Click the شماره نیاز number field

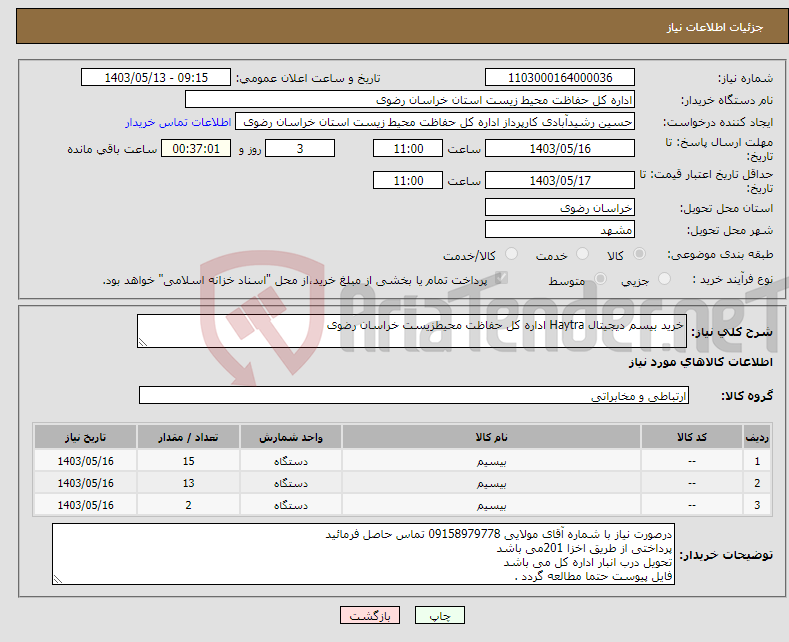pyautogui.click(x=560, y=77)
